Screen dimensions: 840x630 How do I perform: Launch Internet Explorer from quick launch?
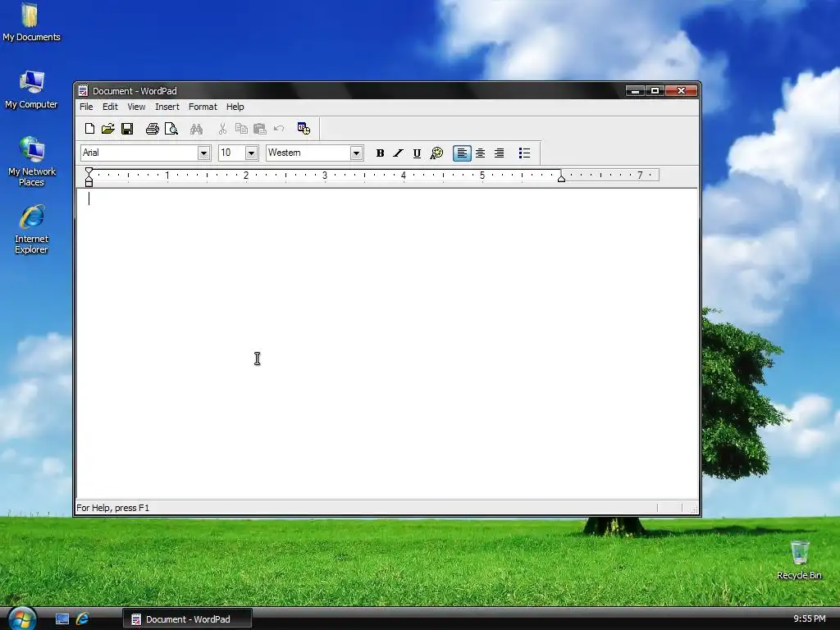(x=82, y=619)
